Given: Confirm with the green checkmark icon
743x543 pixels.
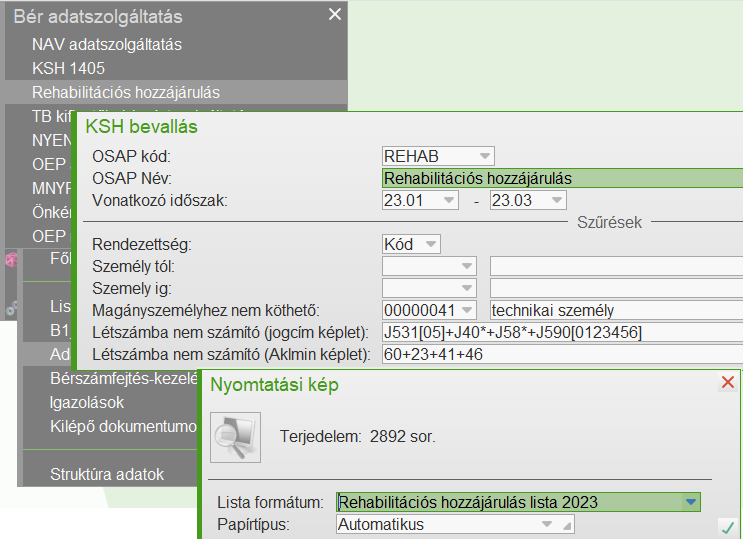Looking at the screenshot, I should pyautogui.click(x=727, y=527).
